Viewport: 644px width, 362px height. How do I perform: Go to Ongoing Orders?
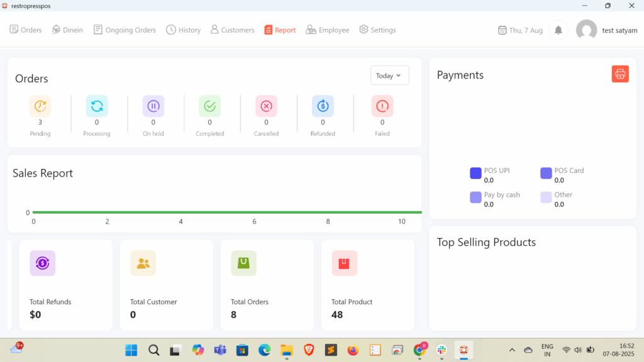(x=125, y=30)
